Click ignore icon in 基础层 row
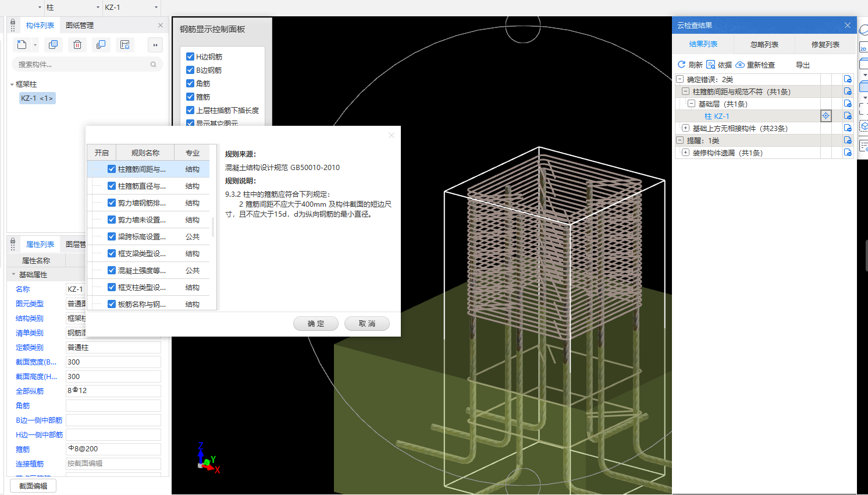This screenshot has height=495, width=868. coord(848,104)
